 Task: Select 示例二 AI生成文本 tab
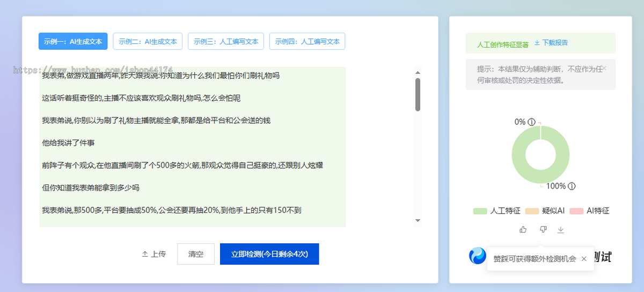tap(148, 41)
